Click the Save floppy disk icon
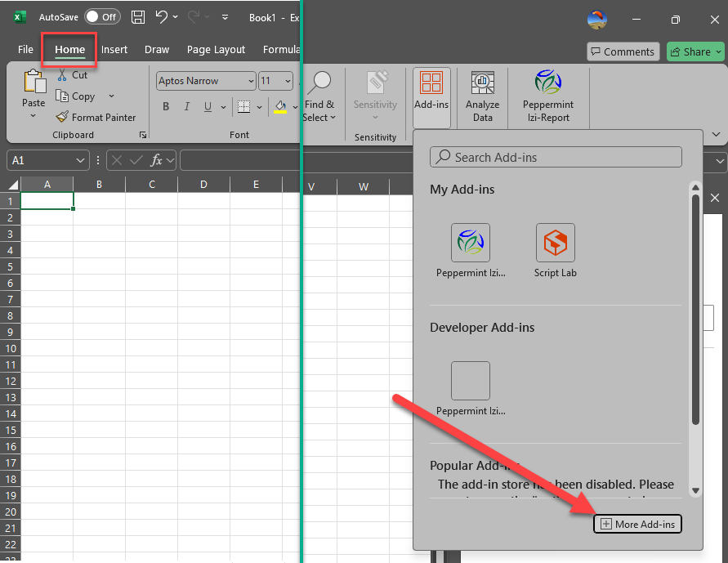This screenshot has width=728, height=563. pos(138,17)
